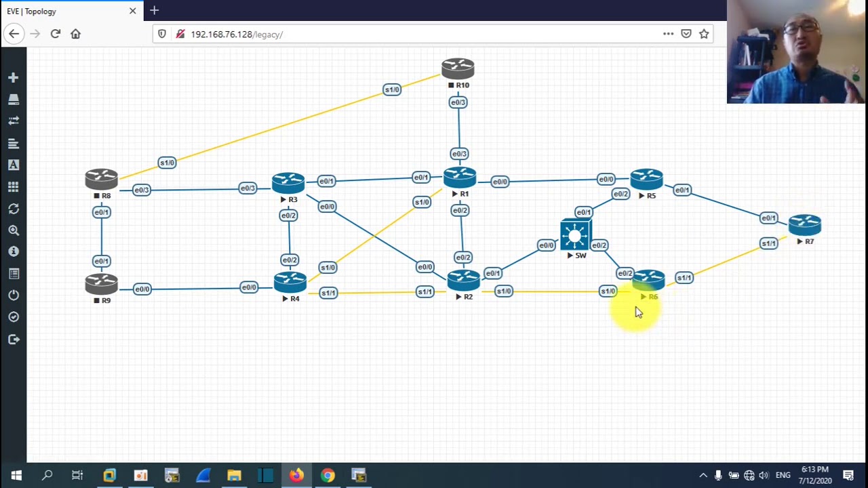Switch to the EVE | Topology tab
This screenshot has width=868, height=488.
tap(71, 11)
